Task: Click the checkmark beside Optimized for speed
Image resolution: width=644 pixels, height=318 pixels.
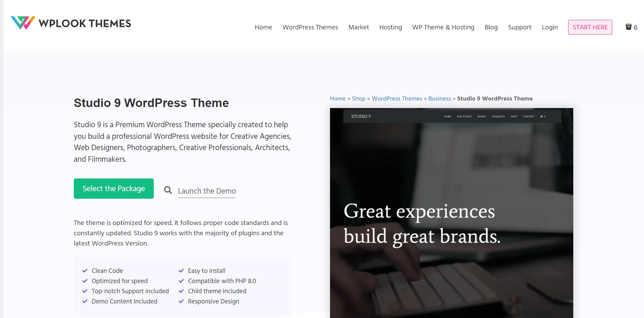Action: coord(85,281)
